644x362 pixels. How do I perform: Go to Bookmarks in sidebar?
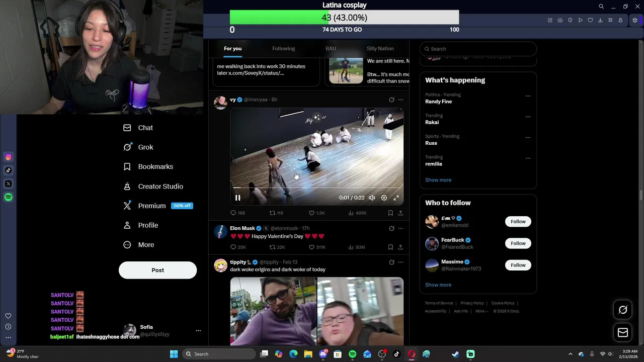[148, 166]
